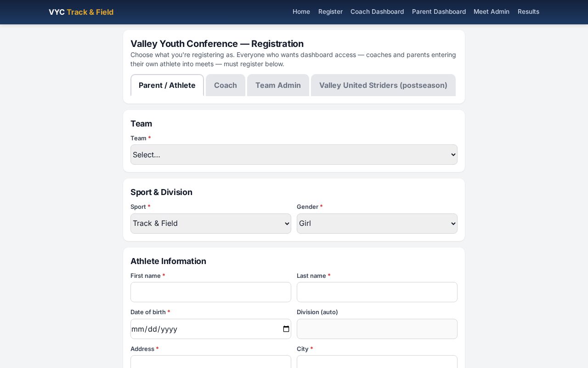Select the Team Admin tab
Viewport: 588px width, 368px height.
pos(278,85)
